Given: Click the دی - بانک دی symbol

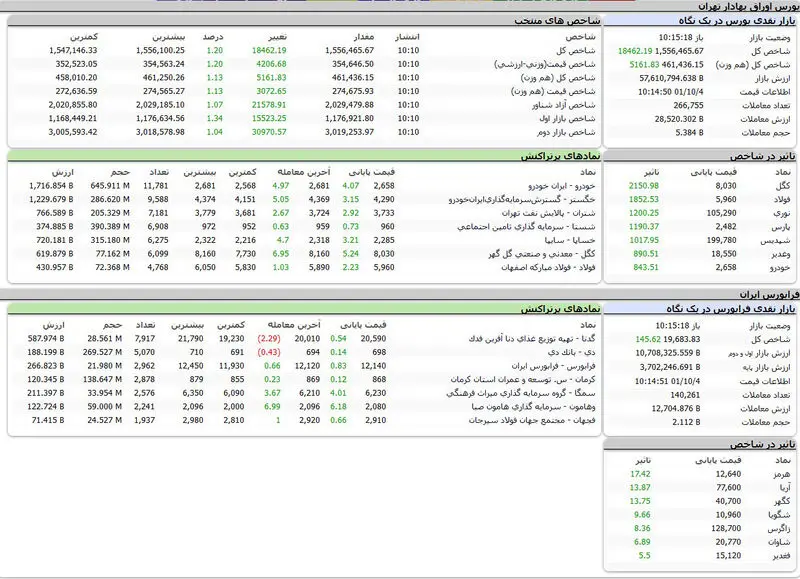Looking at the screenshot, I should point(572,353).
